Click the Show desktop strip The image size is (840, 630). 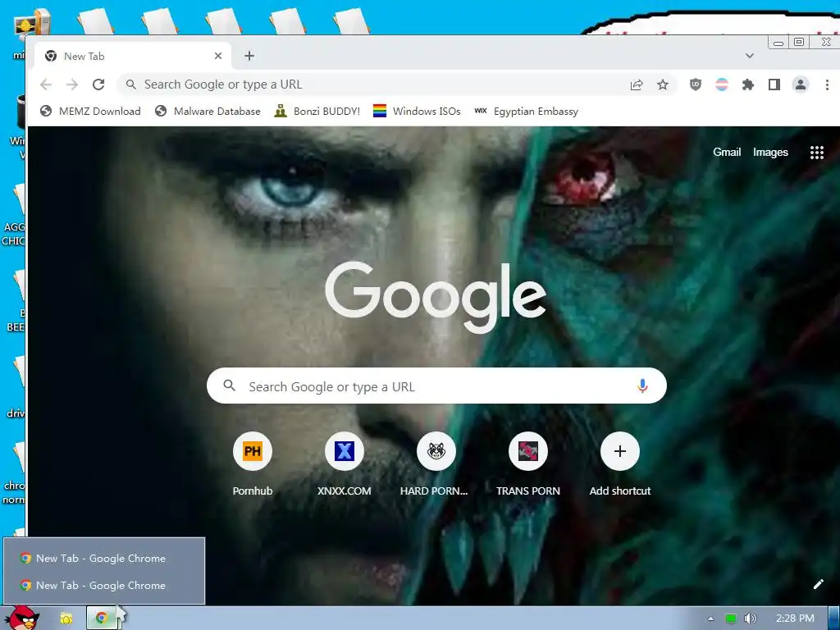[834, 619]
